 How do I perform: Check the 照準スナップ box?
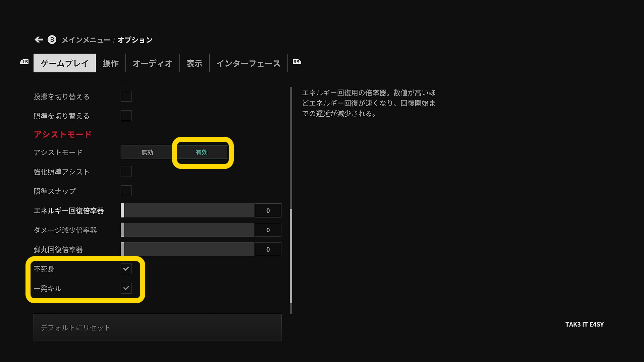[126, 191]
